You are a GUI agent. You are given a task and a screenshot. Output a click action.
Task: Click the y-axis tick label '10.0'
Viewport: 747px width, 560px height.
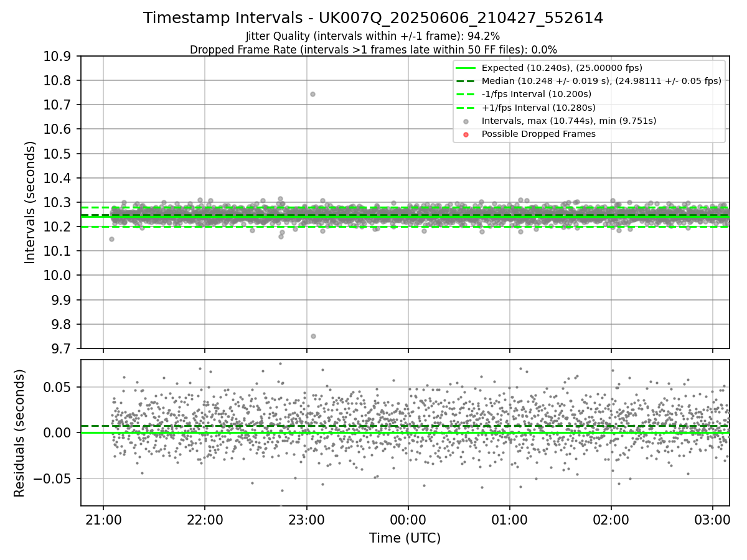[59, 276]
